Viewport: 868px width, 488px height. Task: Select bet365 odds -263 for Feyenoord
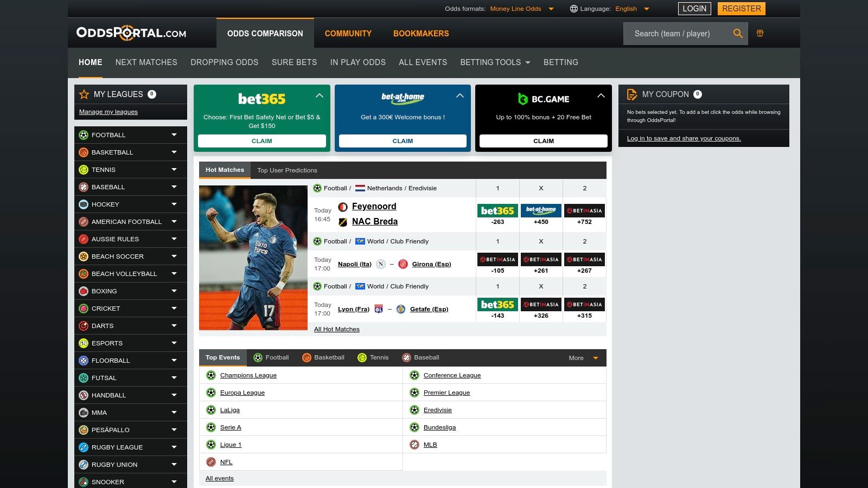[x=497, y=216]
